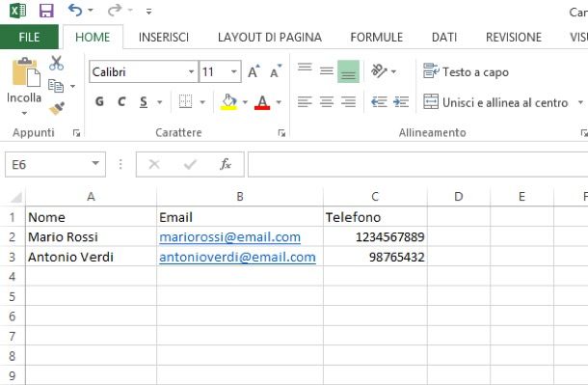Switch to the HOME tab
Image resolution: width=588 pixels, height=385 pixels.
[93, 37]
